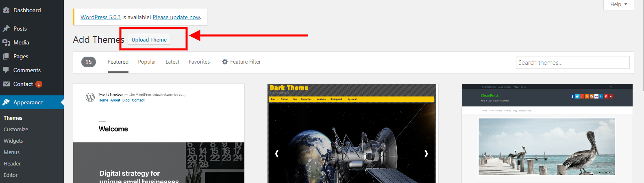Viewport: 644px width, 183px height.
Task: Open Editor under Appearance
Action: point(11,175)
